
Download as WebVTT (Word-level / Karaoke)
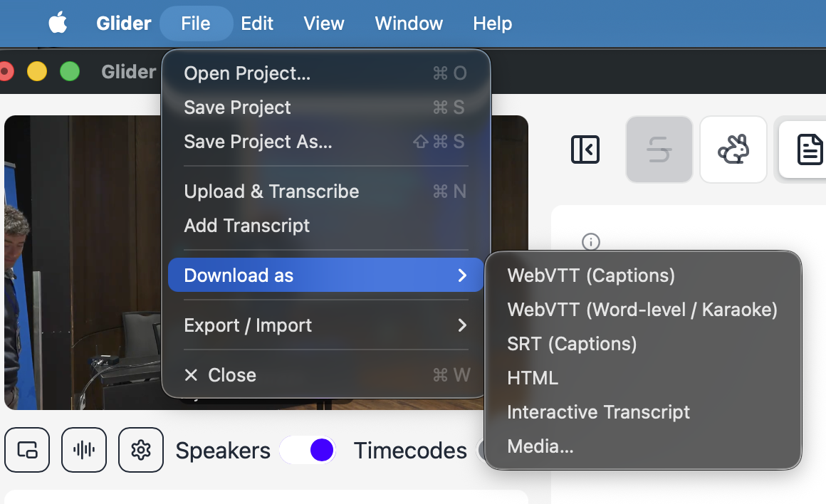[x=643, y=310]
